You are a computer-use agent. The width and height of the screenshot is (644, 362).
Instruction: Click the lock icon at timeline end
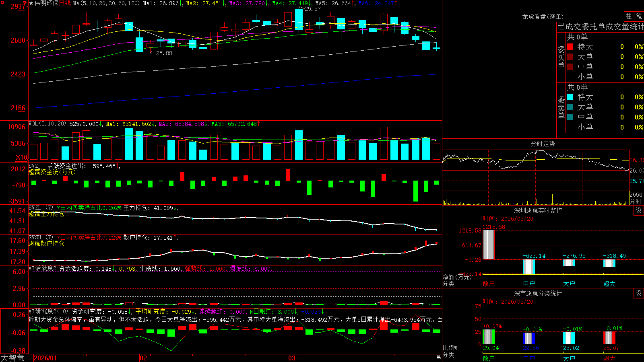coord(438,357)
